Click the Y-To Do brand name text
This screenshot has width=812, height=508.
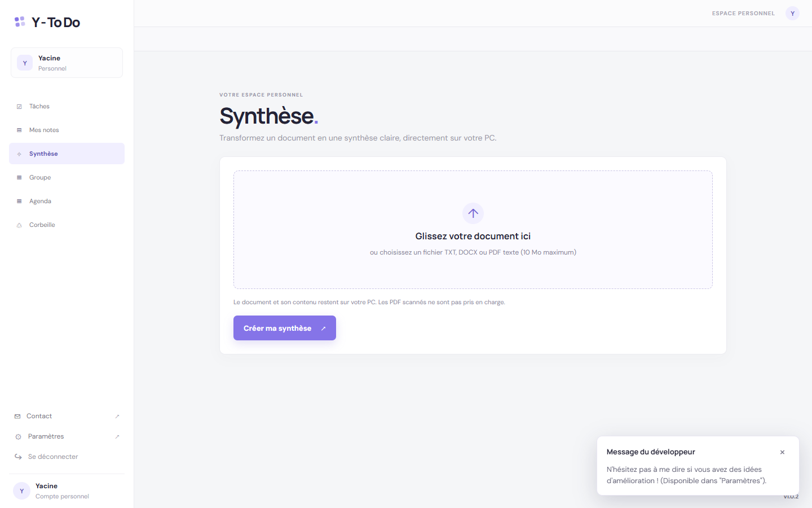(56, 23)
